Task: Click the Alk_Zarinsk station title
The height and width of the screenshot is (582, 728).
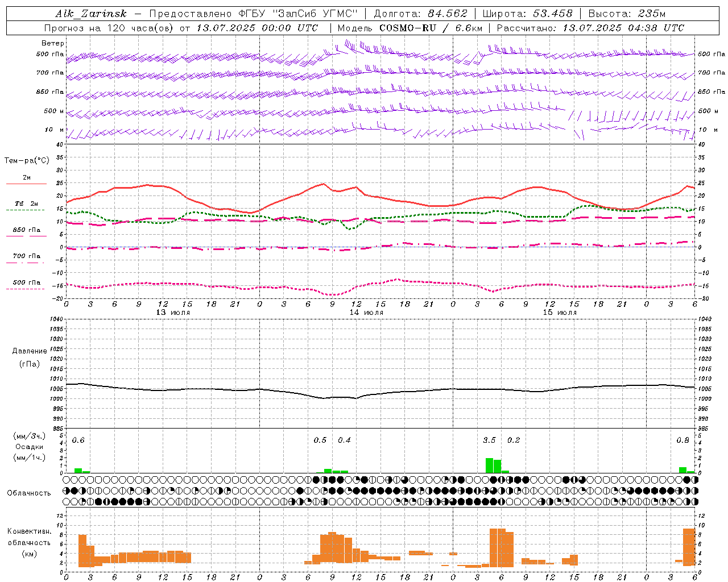Action: 90,14
